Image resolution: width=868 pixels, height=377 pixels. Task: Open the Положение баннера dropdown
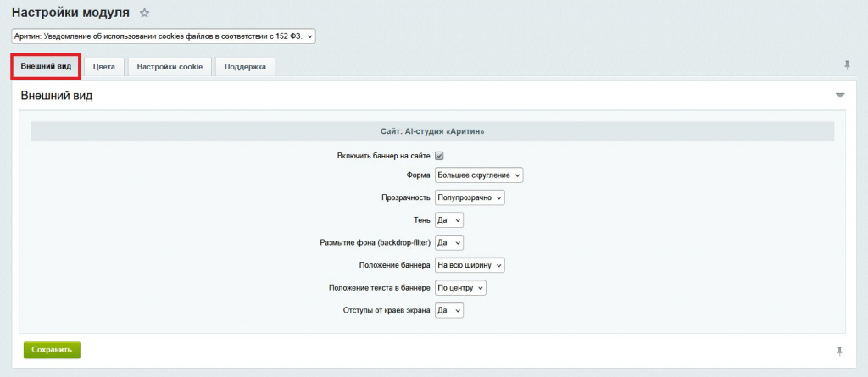470,266
